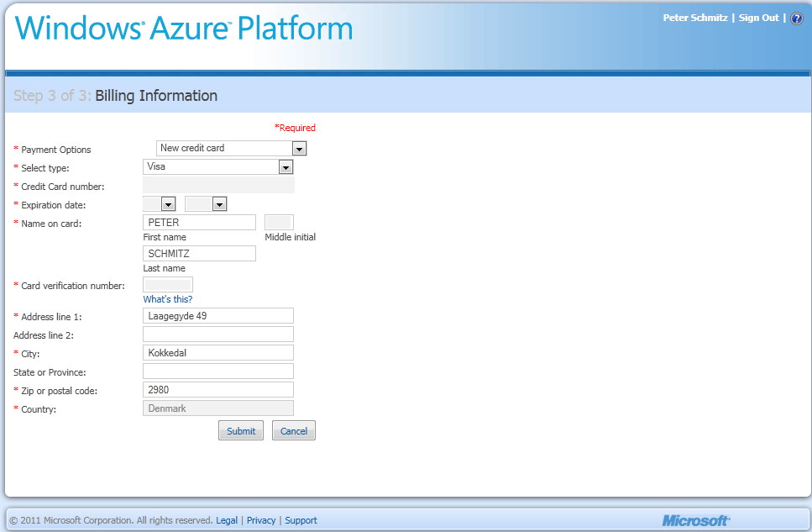Click the Zip or postal code: label

pyautogui.click(x=59, y=391)
